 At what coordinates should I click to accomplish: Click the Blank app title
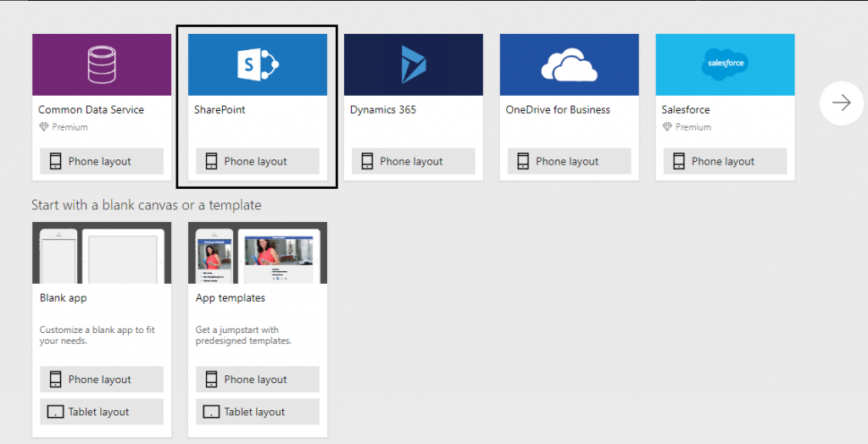point(63,298)
